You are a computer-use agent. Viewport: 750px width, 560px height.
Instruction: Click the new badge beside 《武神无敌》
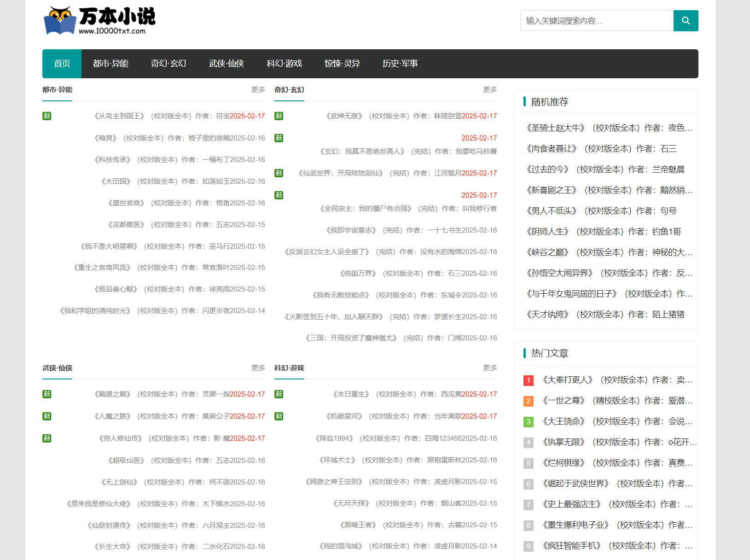click(x=279, y=116)
